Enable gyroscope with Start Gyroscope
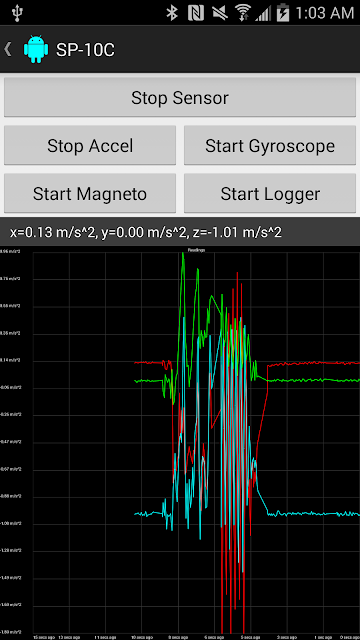 click(x=270, y=146)
